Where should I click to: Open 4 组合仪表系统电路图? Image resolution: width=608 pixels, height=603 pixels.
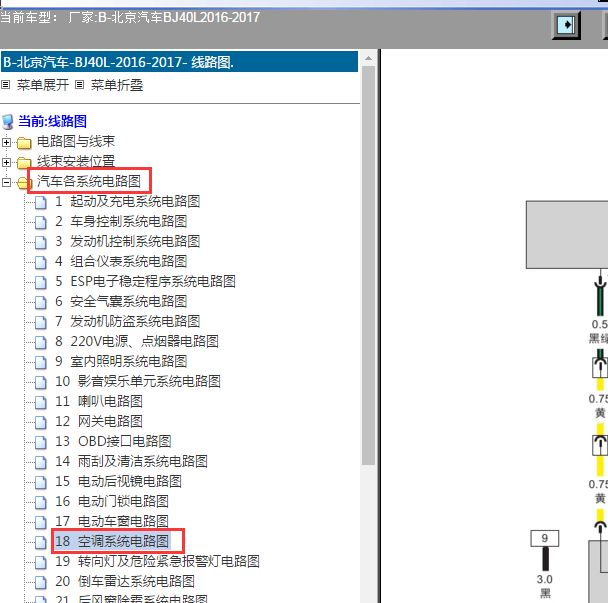(121, 261)
